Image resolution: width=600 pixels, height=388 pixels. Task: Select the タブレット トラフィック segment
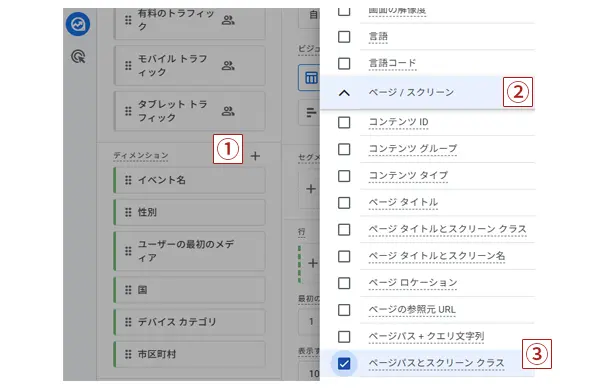point(189,111)
